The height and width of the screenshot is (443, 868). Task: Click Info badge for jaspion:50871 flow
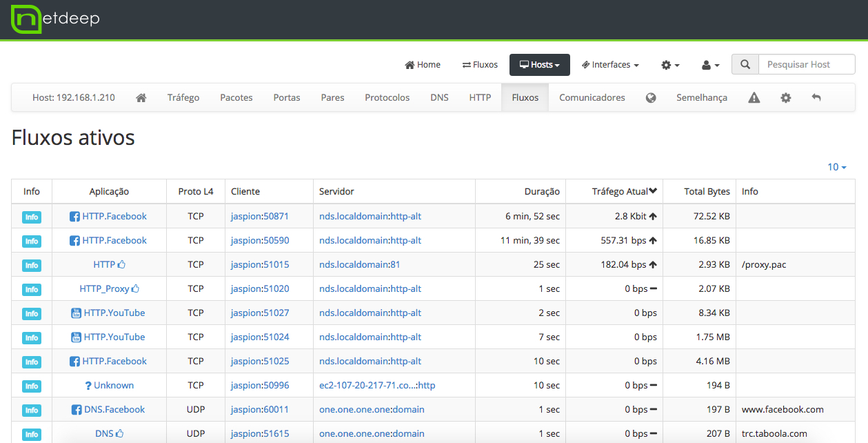point(32,217)
